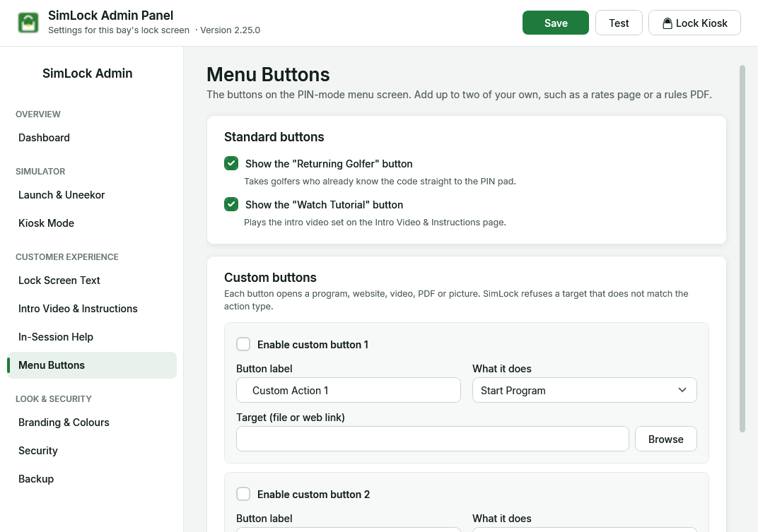This screenshot has width=758, height=532.
Task: Uncheck Show the "Returning Golfer" button checkbox
Action: click(231, 163)
